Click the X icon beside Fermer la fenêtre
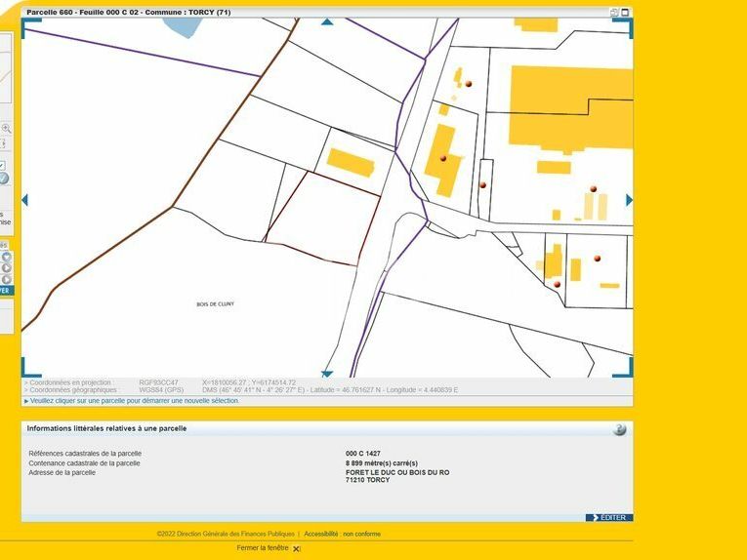The height and width of the screenshot is (560, 747). click(296, 549)
